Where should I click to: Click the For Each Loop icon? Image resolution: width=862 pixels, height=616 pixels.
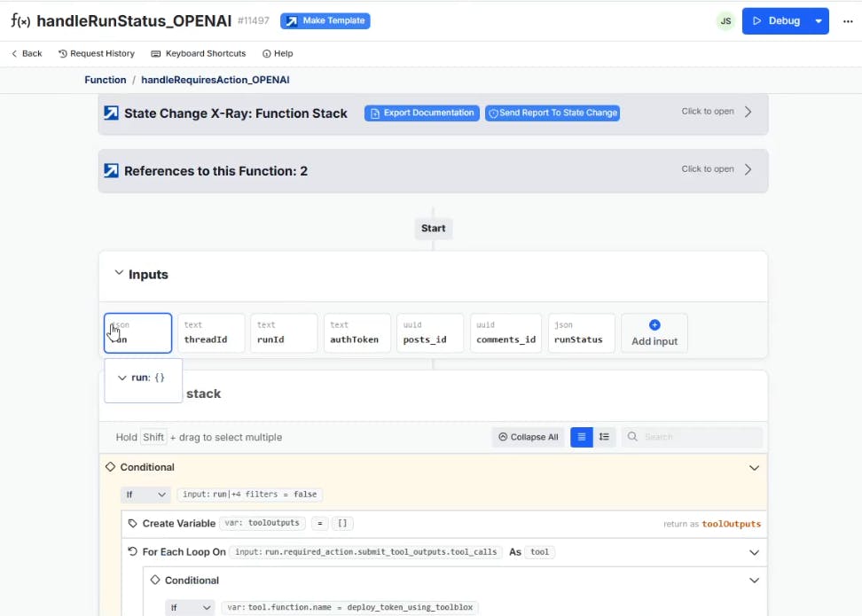[x=133, y=552]
